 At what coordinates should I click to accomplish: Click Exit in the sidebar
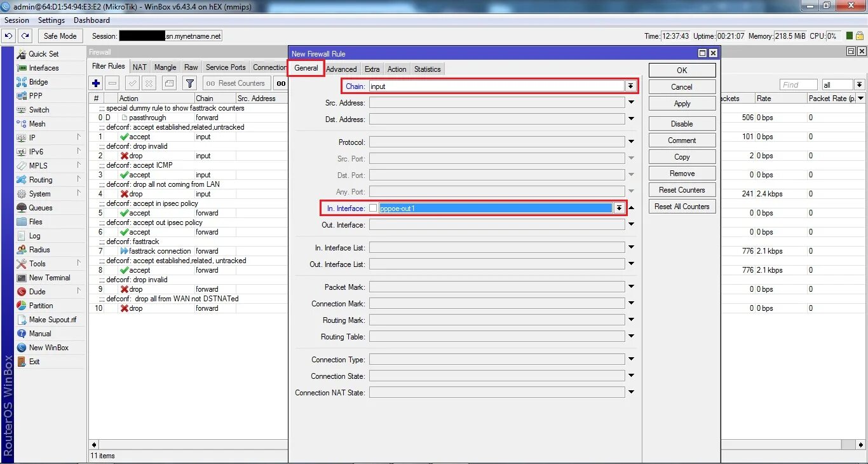tap(34, 362)
